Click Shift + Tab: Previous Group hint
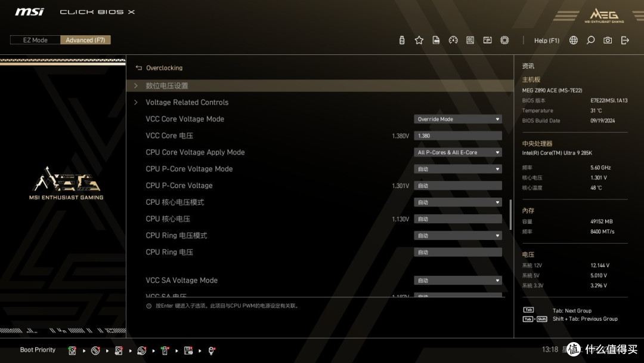 pyautogui.click(x=585, y=319)
